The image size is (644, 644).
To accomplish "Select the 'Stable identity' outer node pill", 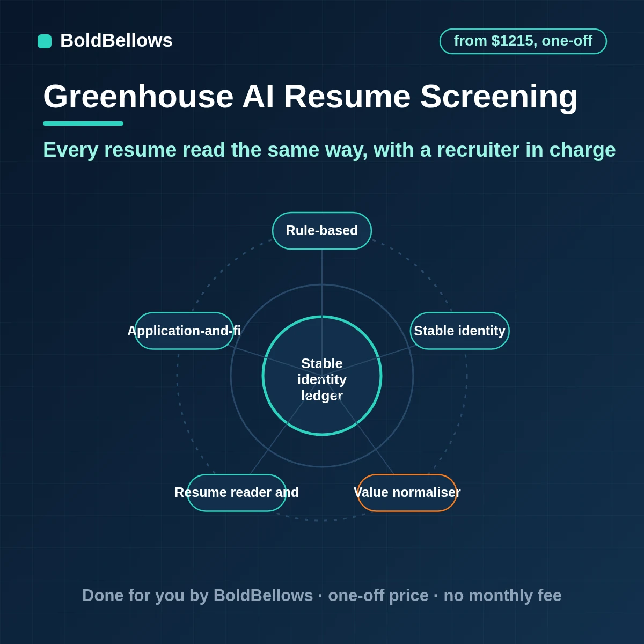I will click(x=460, y=331).
